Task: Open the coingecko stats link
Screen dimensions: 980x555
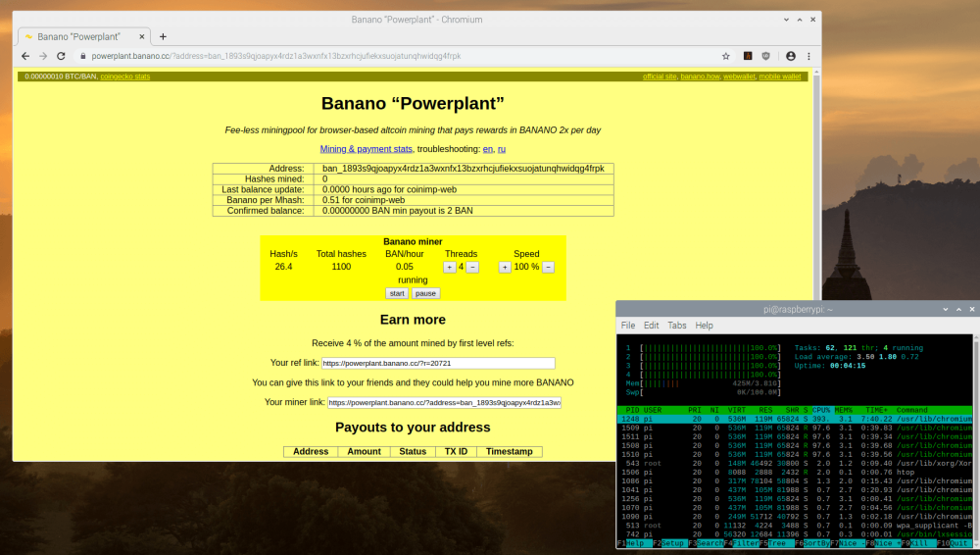Action: point(125,76)
